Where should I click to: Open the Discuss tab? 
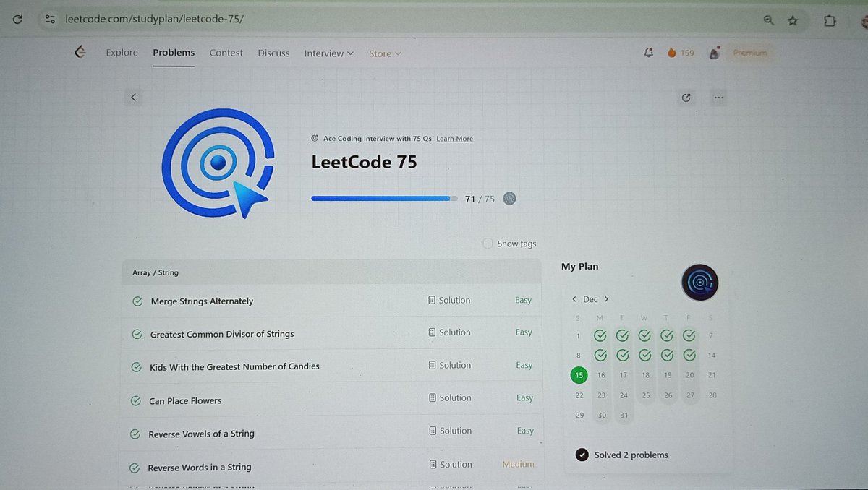pos(273,53)
